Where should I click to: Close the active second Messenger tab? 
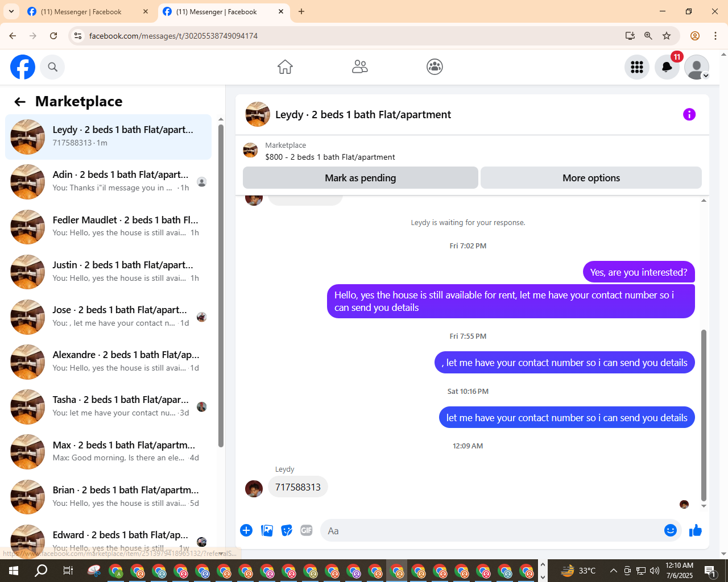pos(281,11)
